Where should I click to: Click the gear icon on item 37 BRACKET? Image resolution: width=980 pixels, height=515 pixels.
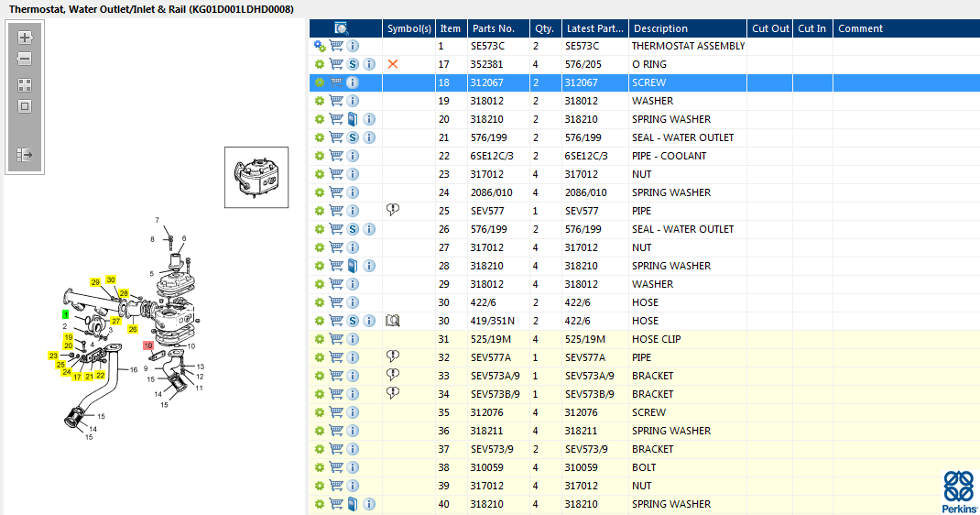tap(320, 449)
